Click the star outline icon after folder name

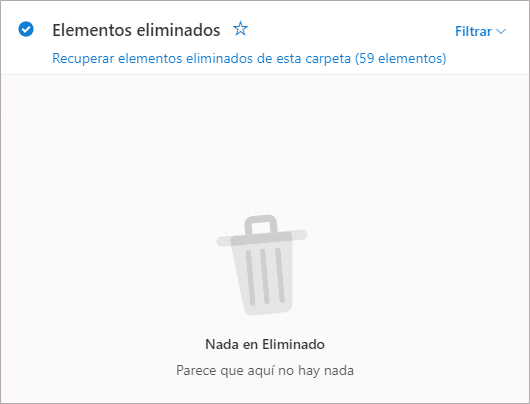[240, 29]
